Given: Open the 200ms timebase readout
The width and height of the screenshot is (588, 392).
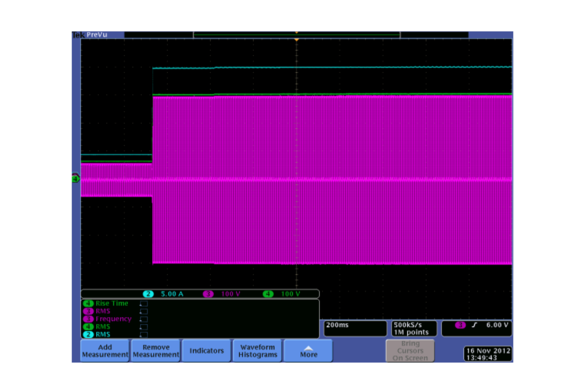Looking at the screenshot, I should point(355,328).
